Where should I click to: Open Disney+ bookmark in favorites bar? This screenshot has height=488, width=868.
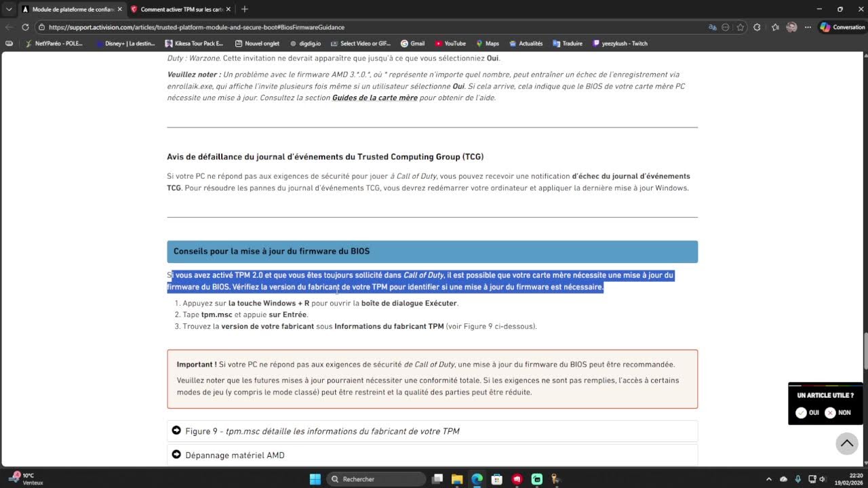(x=125, y=43)
